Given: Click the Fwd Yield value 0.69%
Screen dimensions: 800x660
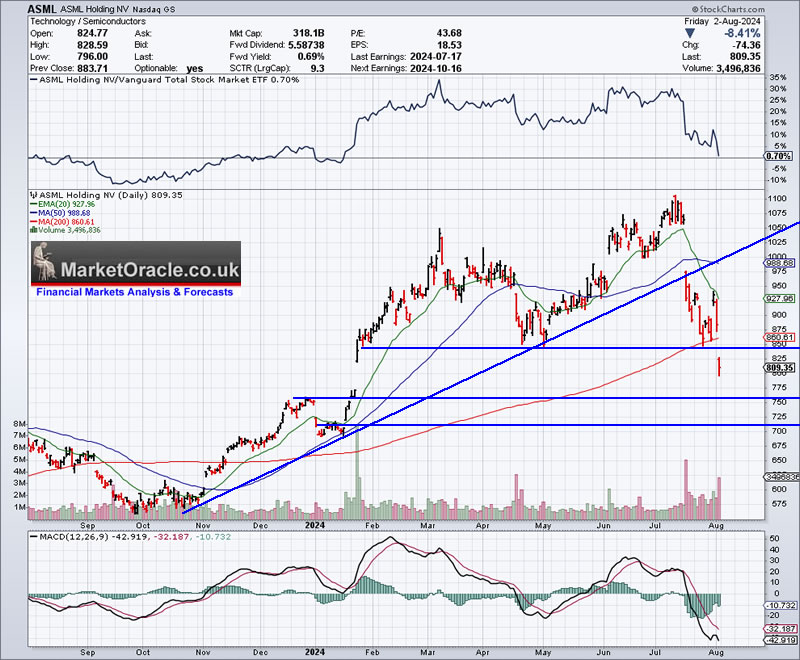Looking at the screenshot, I should [x=311, y=57].
